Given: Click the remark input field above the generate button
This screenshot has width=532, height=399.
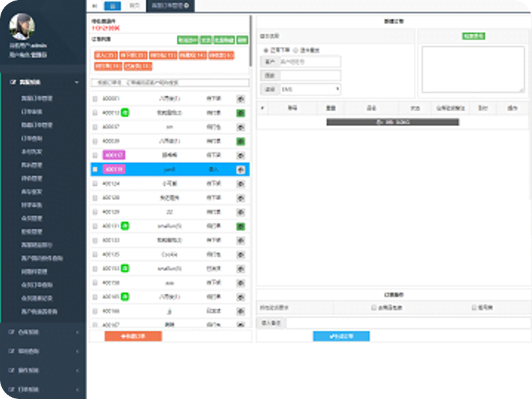Looking at the screenshot, I should tap(408, 323).
